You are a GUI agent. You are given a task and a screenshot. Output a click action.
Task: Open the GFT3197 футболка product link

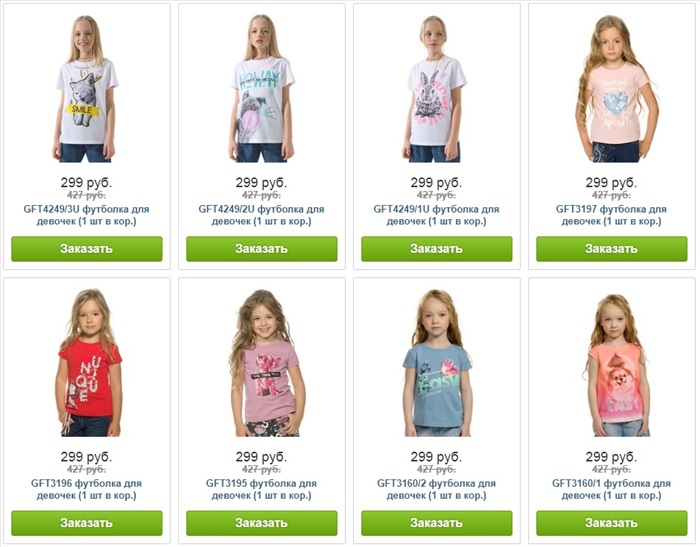coord(612,215)
